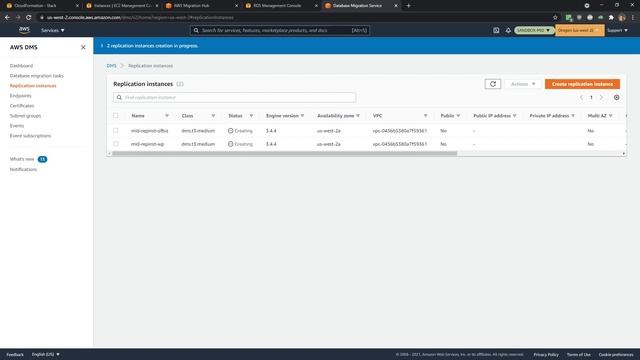Click the Creating status icon for mid-reprint-wp
The width and height of the screenshot is (640, 360).
click(x=231, y=144)
